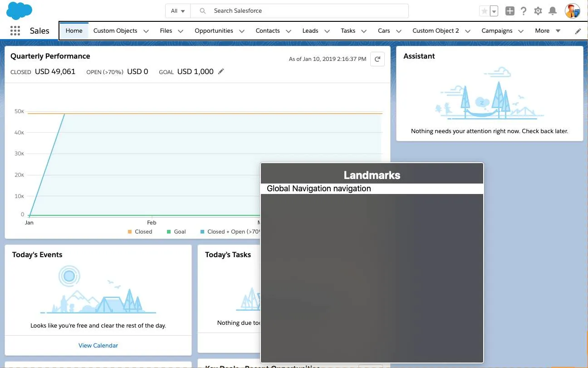Open the App Launcher grid icon
Viewport: 588px width, 368px height.
click(x=15, y=31)
